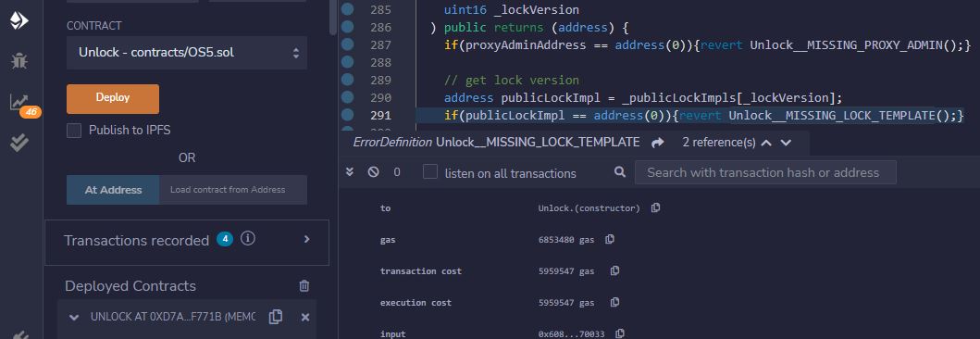This screenshot has height=339, width=980.
Task: Check listen on all transactions
Action: (430, 172)
